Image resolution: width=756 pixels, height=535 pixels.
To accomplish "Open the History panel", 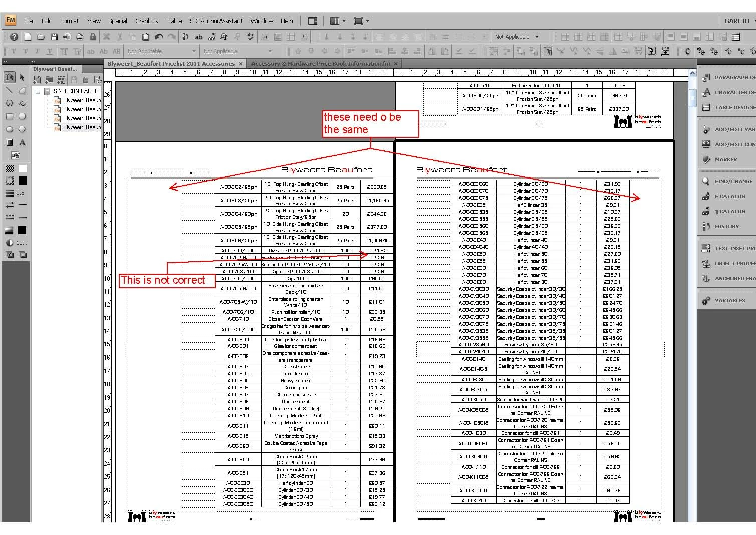I will point(726,226).
